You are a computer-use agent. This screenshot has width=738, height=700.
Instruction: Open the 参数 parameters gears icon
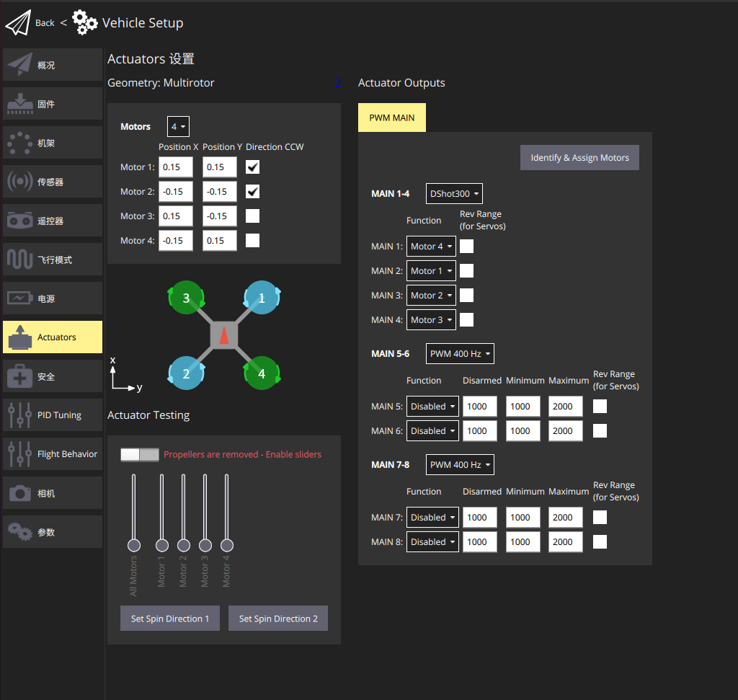pyautogui.click(x=20, y=532)
